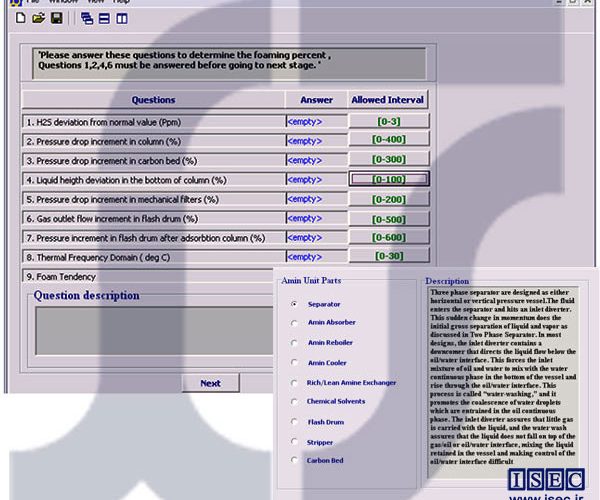This screenshot has height=500, width=600.
Task: Focus answer field for pressure drop in column
Action: (x=316, y=141)
